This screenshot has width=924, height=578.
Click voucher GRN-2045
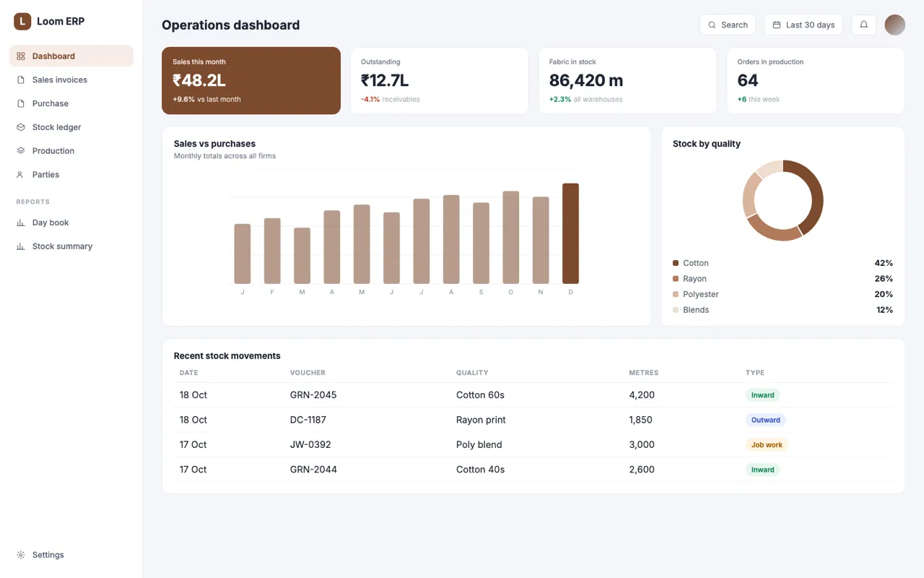point(313,395)
